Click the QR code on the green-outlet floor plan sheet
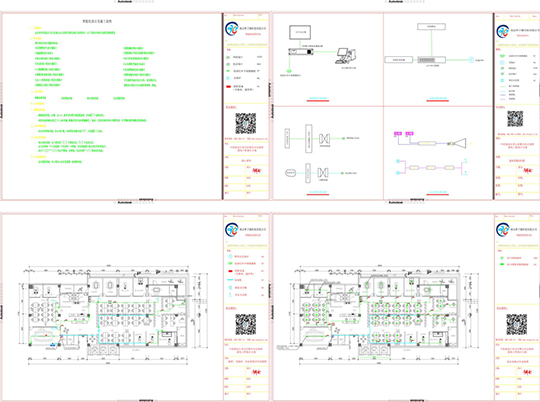Screen dimensions: 540x402 point(517,324)
